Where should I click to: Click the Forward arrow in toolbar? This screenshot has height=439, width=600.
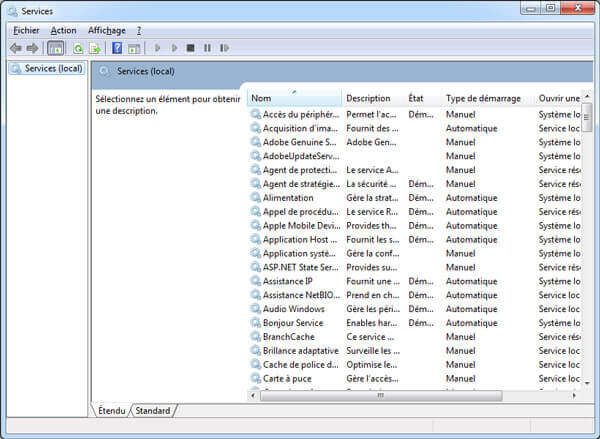click(x=32, y=48)
